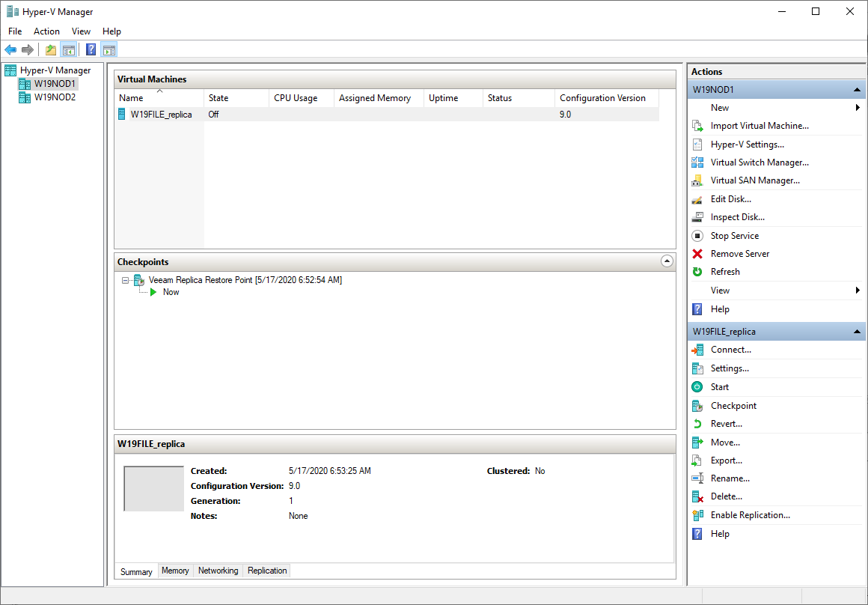Click the red X Remove Server icon
This screenshot has height=605, width=868.
pyautogui.click(x=697, y=254)
